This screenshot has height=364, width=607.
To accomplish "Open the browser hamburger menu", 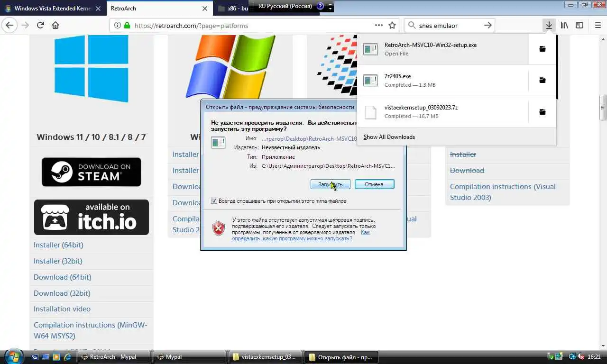I will coord(597,26).
